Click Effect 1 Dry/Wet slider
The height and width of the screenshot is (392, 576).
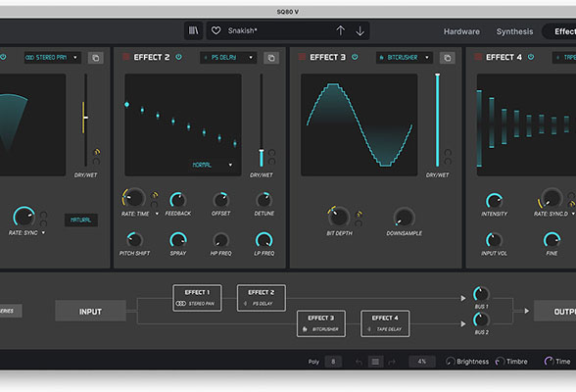tap(85, 120)
